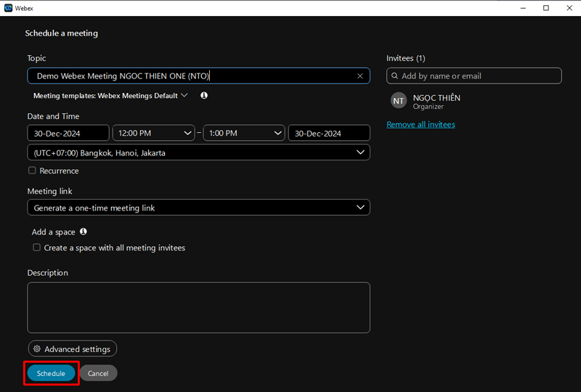
Task: Minimize the Webex window
Action: [523, 8]
